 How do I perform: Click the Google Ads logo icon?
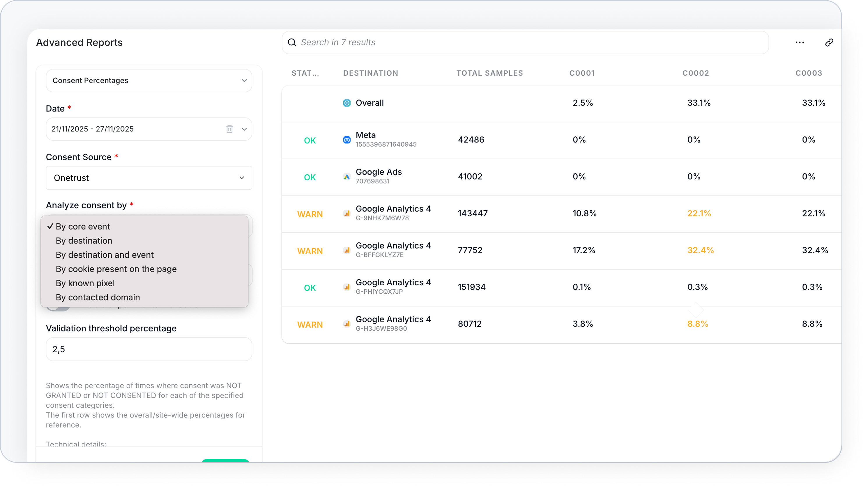tap(347, 177)
